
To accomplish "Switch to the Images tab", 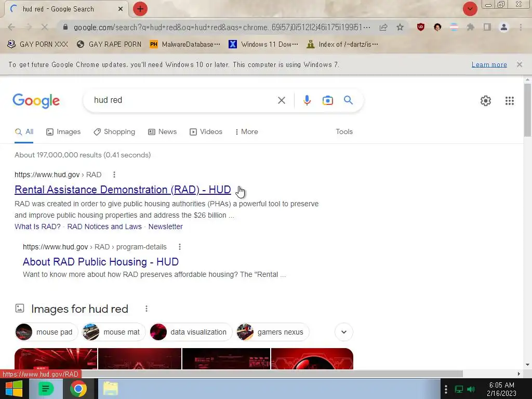I will tap(63, 131).
